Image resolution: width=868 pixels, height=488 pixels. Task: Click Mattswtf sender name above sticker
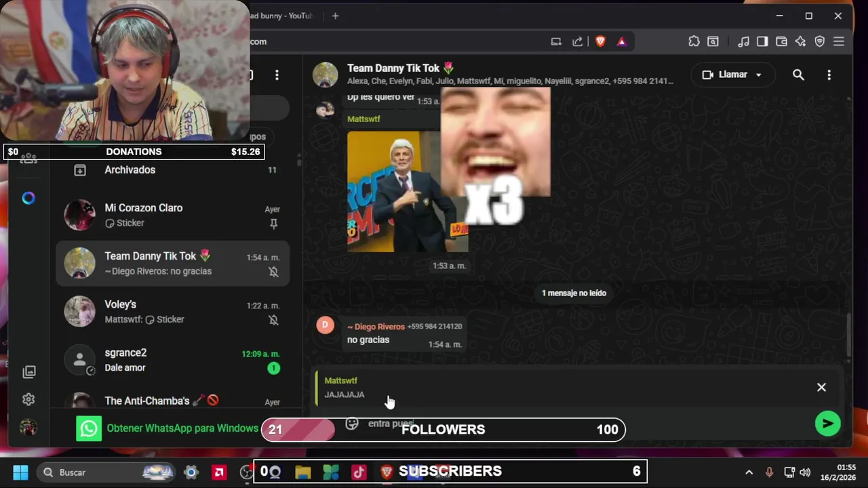[x=363, y=119]
